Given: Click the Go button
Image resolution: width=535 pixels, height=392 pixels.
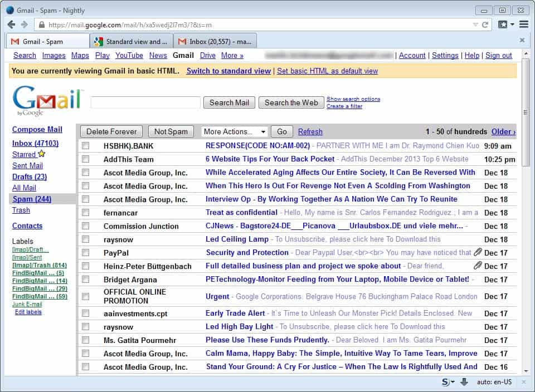Looking at the screenshot, I should [282, 131].
